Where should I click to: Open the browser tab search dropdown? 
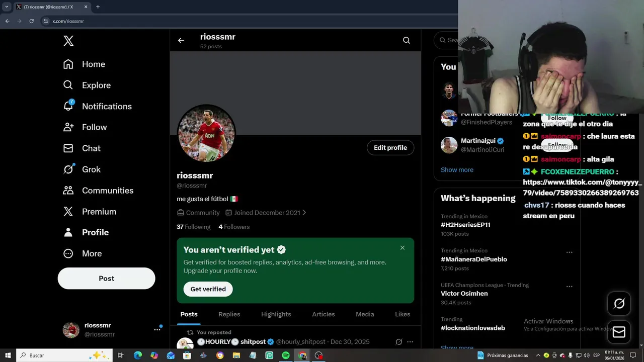pyautogui.click(x=7, y=7)
